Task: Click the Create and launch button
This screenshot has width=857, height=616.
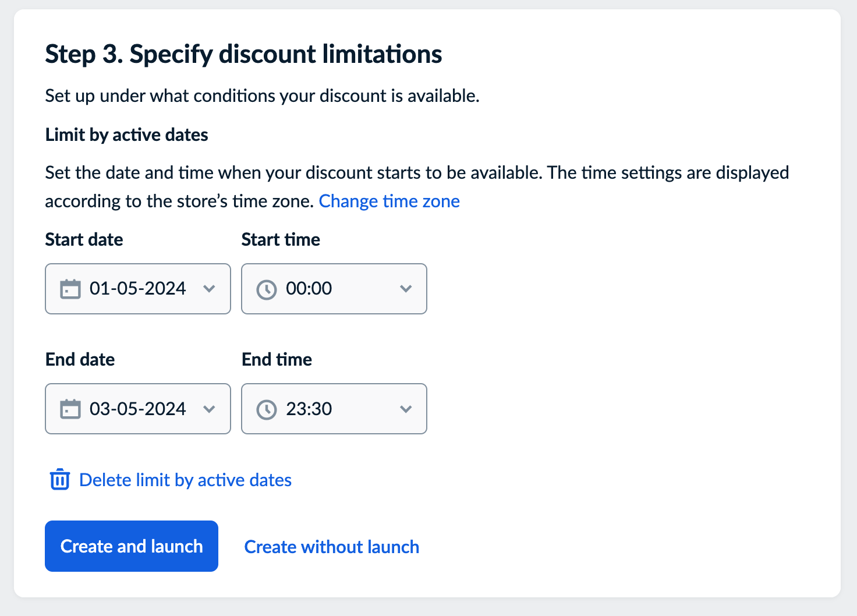Action: coord(131,546)
